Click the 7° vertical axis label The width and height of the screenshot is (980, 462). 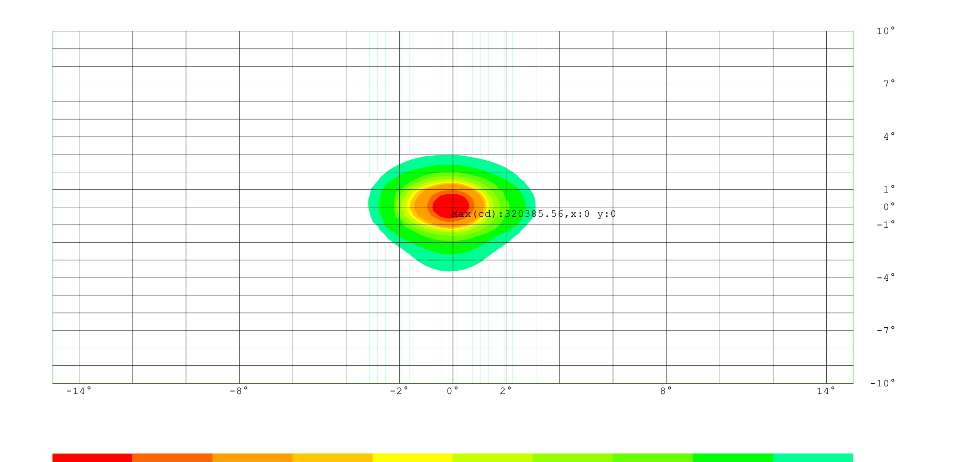pos(889,84)
